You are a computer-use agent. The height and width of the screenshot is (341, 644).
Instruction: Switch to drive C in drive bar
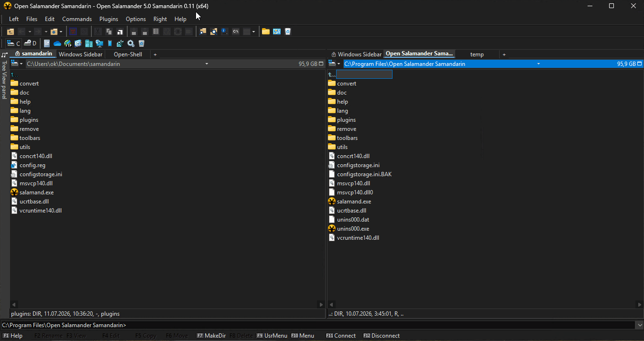(x=14, y=43)
